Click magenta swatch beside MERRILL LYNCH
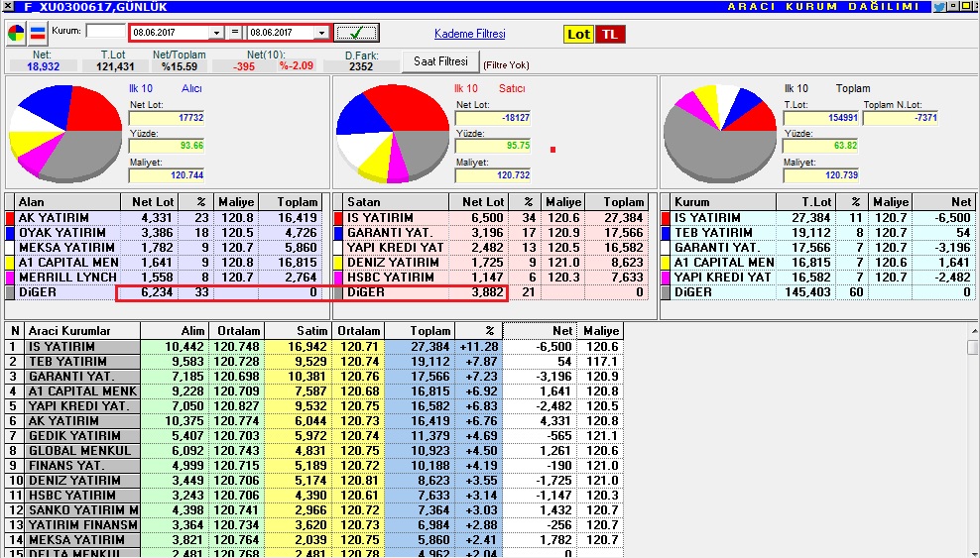Viewport: 980px width, 558px height. tap(9, 278)
